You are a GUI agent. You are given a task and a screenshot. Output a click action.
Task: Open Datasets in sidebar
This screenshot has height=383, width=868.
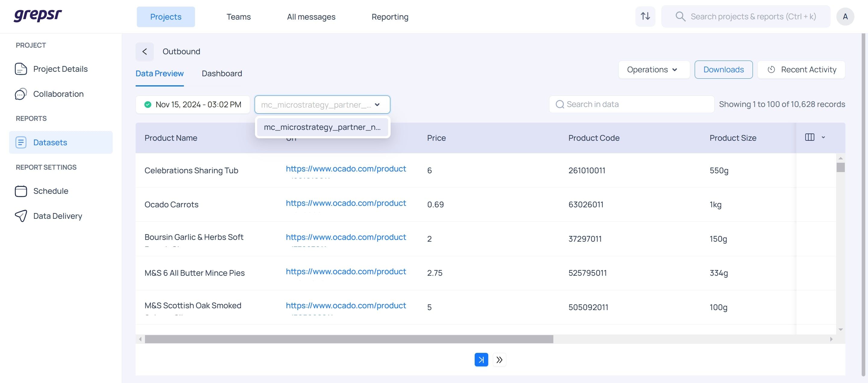coord(61,143)
